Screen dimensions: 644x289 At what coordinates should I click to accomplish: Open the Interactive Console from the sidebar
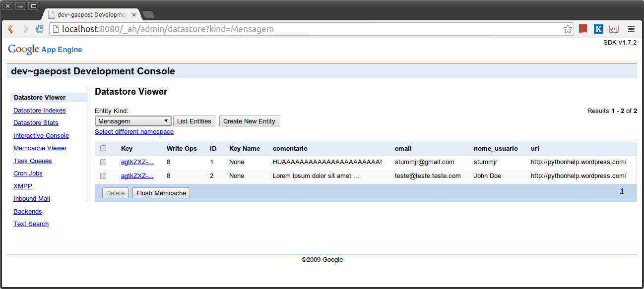41,136
